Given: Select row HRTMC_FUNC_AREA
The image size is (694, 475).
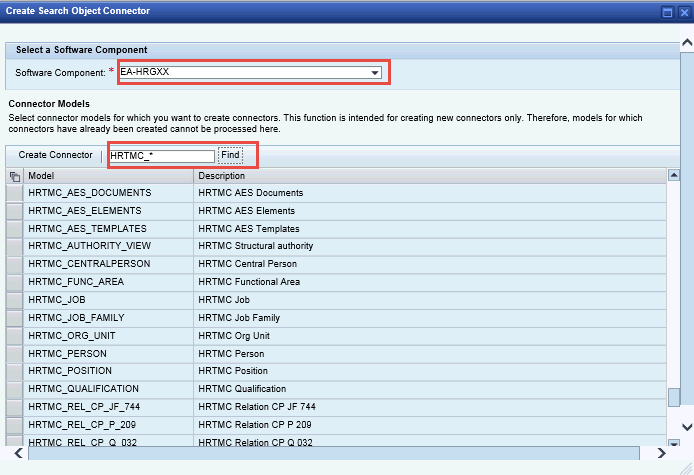Looking at the screenshot, I should click(x=15, y=282).
